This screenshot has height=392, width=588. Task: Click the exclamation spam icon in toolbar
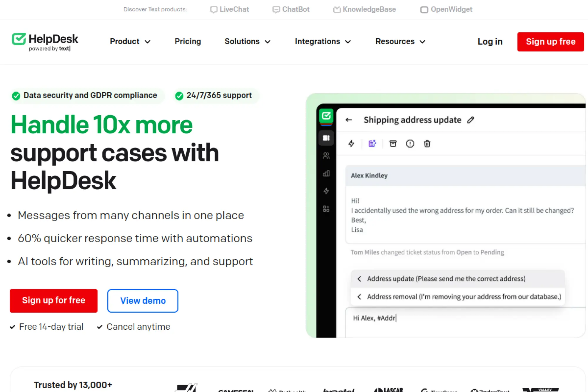tap(410, 144)
